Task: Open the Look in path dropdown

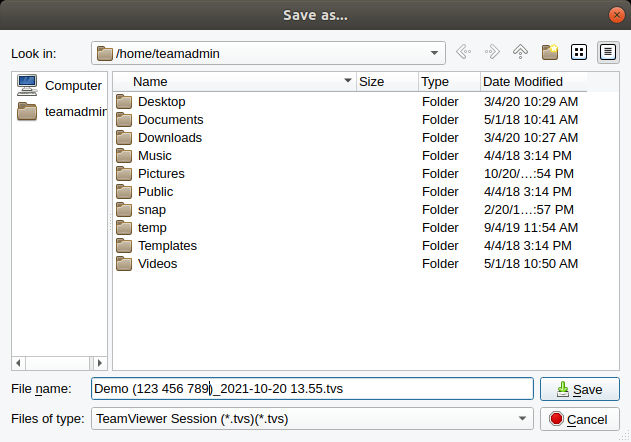Action: tap(434, 53)
